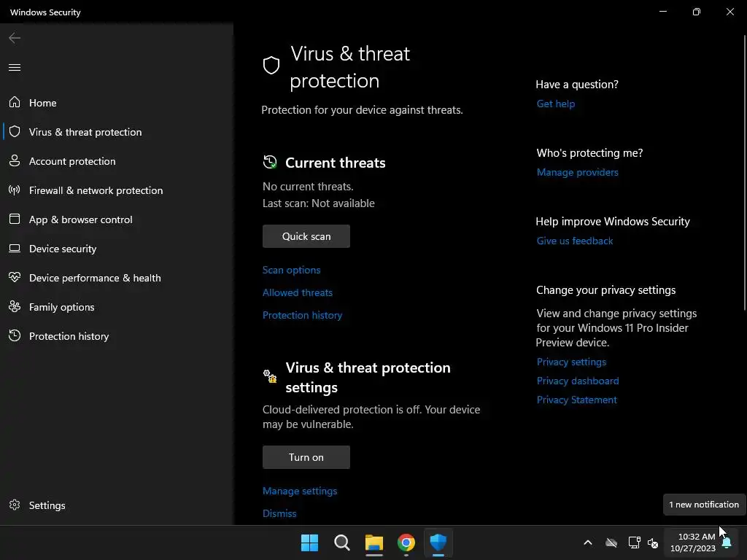The width and height of the screenshot is (747, 560).
Task: Open the Windows Start menu
Action: [x=309, y=542]
